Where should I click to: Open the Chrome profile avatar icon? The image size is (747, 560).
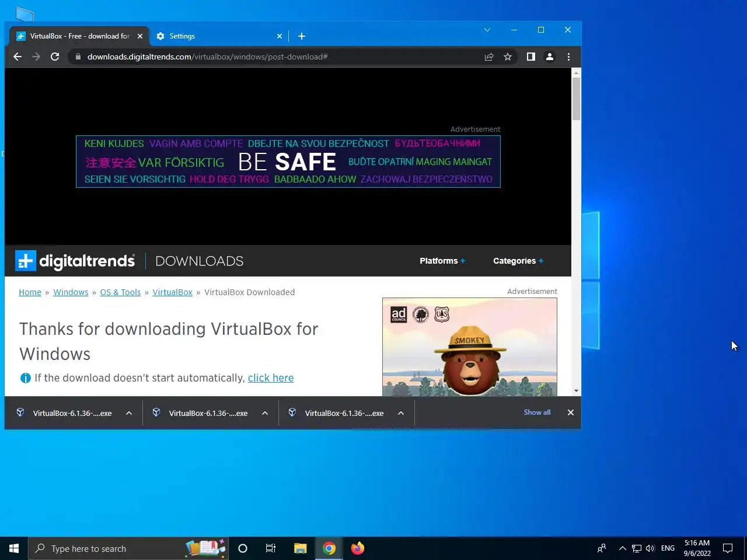pos(550,57)
